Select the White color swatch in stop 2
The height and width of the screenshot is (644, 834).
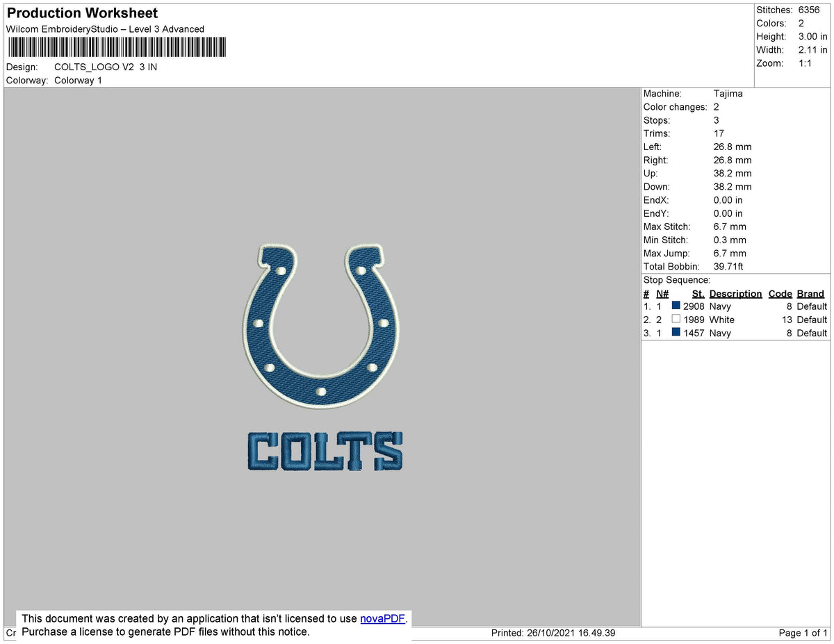675,319
